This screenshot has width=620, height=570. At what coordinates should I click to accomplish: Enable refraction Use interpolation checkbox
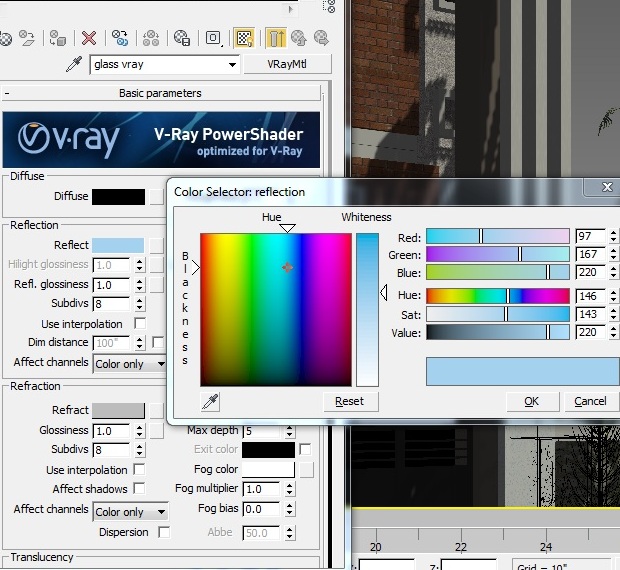(x=139, y=469)
